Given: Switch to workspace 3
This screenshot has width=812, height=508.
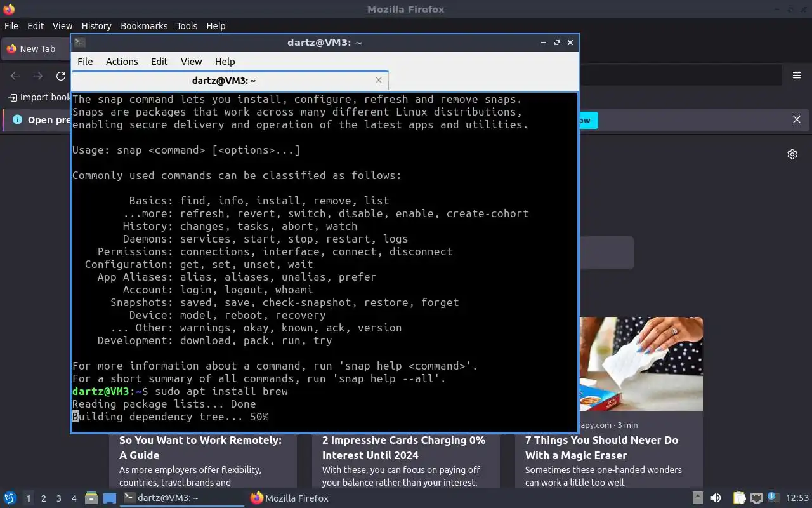Looking at the screenshot, I should [58, 498].
